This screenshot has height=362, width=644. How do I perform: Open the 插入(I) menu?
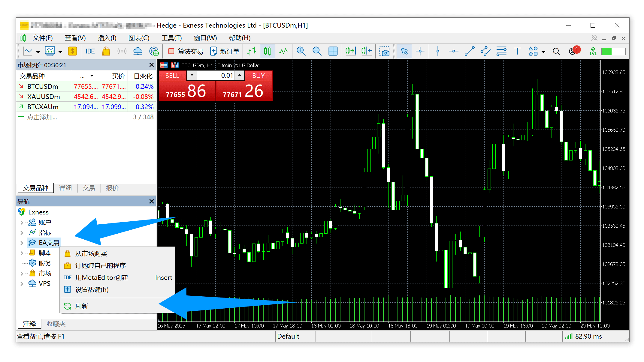(107, 38)
